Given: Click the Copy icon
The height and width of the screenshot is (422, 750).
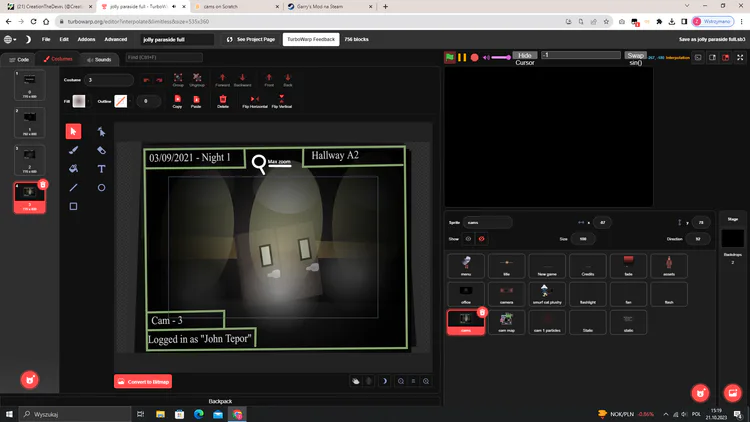Looking at the screenshot, I should click(x=177, y=99).
